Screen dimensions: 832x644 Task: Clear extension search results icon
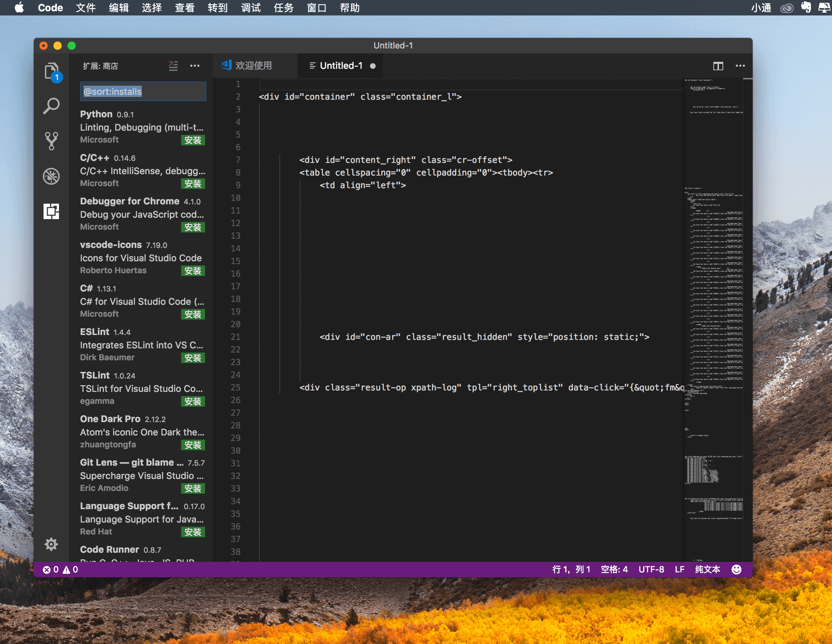click(x=173, y=66)
